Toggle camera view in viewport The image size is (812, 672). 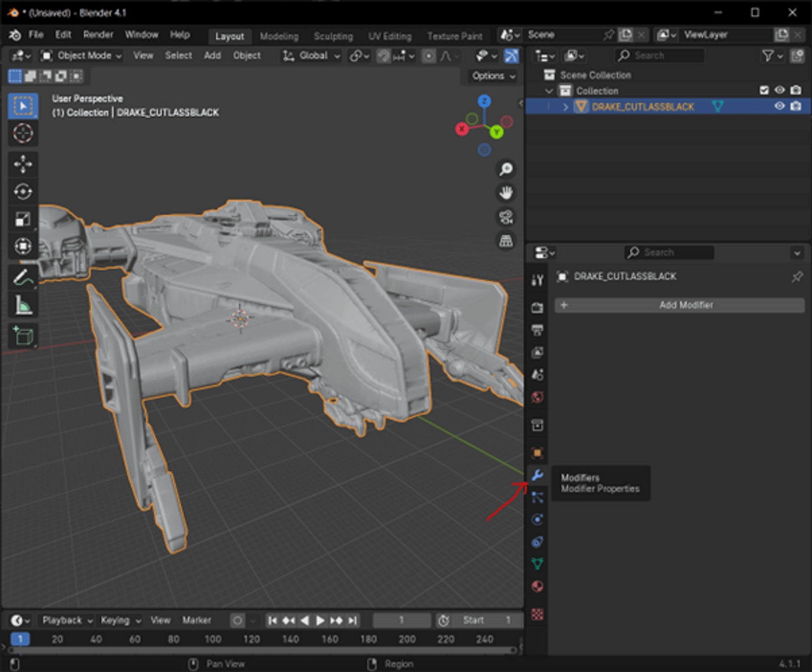coord(506,217)
